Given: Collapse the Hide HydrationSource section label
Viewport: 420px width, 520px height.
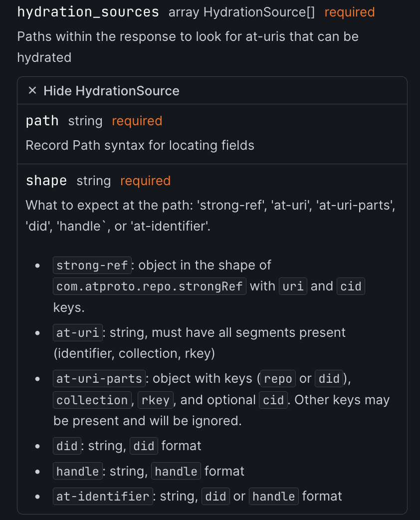Looking at the screenshot, I should tap(111, 91).
